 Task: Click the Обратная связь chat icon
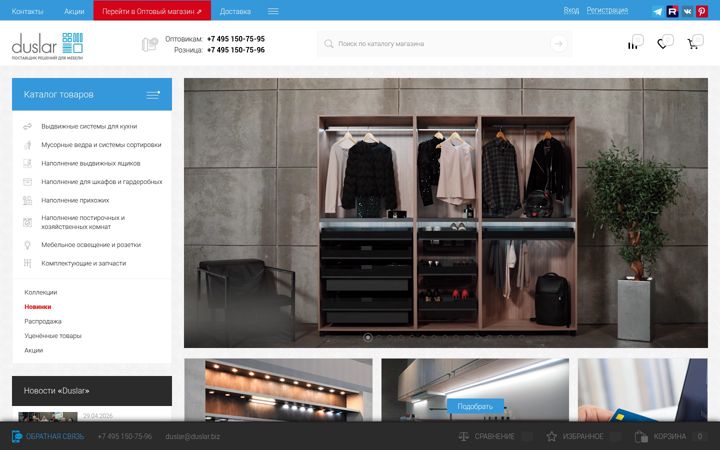tap(17, 436)
